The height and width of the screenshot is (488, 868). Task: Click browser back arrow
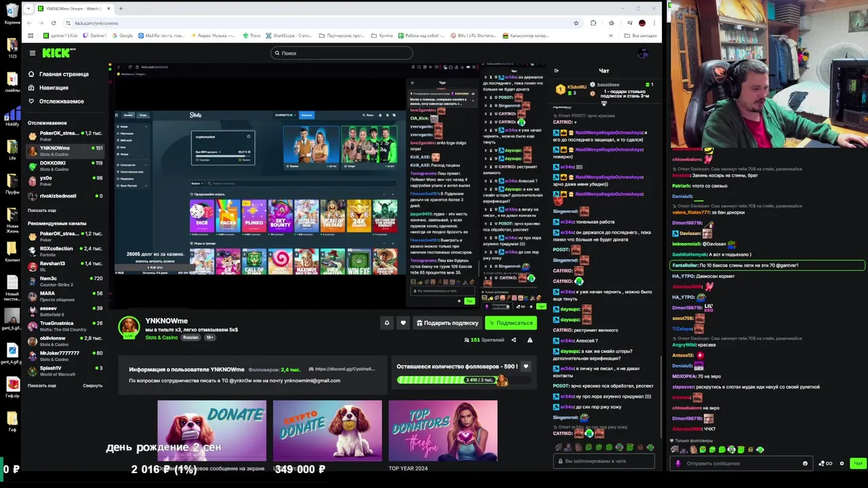pos(28,23)
